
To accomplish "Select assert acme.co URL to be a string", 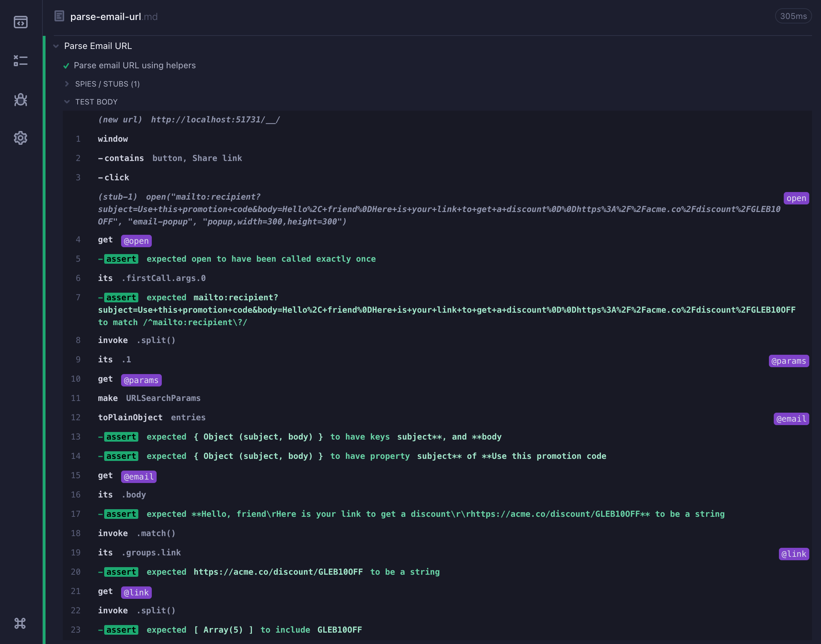I will pyautogui.click(x=437, y=572).
